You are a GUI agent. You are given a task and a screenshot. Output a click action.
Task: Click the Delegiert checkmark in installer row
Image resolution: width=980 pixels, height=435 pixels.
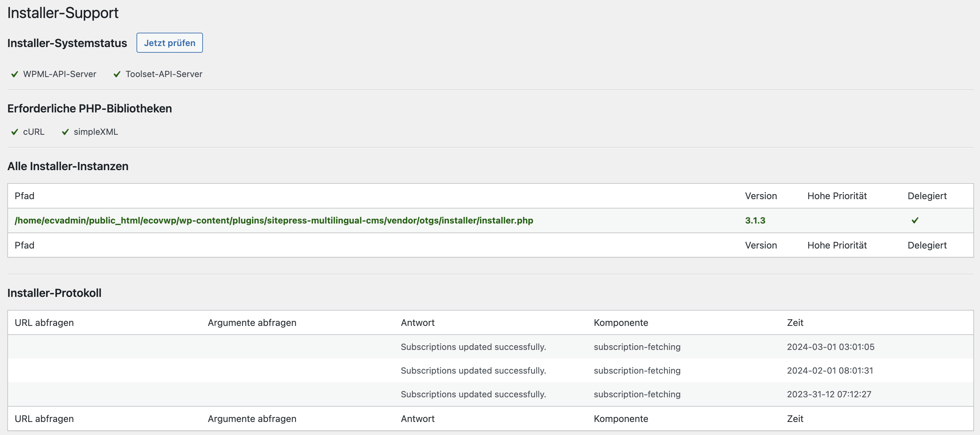[x=915, y=220]
